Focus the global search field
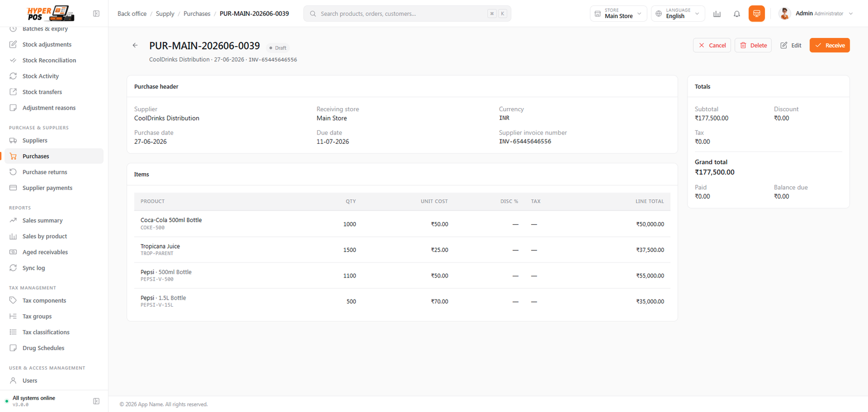Image resolution: width=868 pixels, height=412 pixels. [407, 14]
